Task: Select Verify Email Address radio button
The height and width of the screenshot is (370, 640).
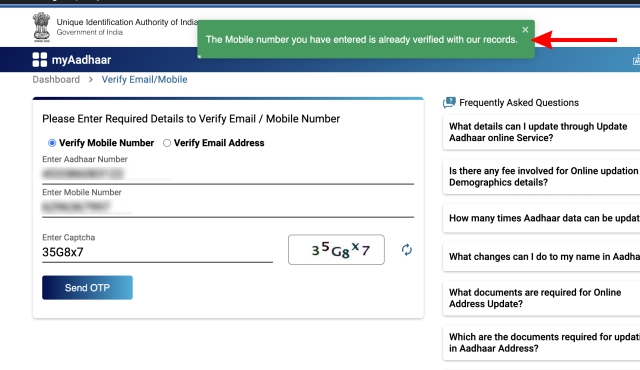Action: [x=167, y=143]
